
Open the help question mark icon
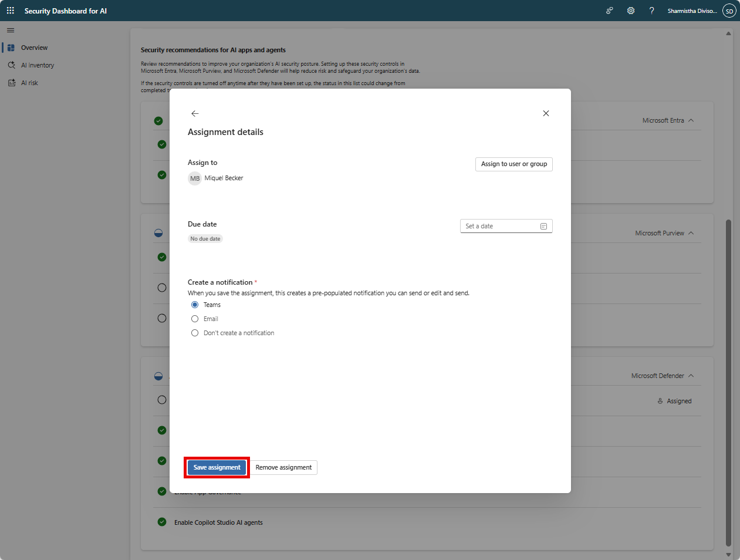(x=652, y=11)
